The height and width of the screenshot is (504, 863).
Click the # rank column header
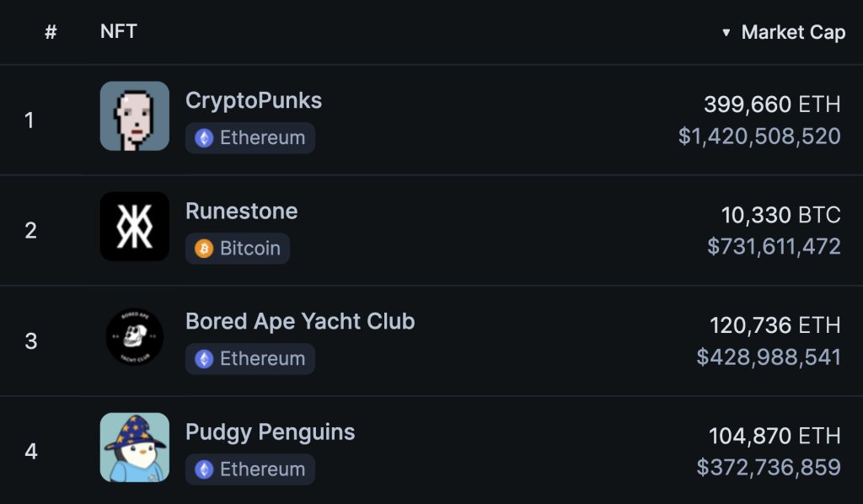tap(51, 33)
